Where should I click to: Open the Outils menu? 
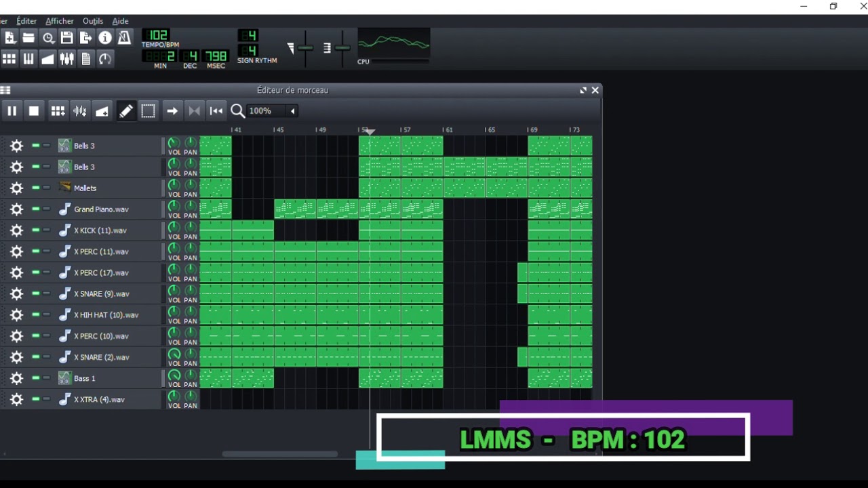tap(93, 21)
